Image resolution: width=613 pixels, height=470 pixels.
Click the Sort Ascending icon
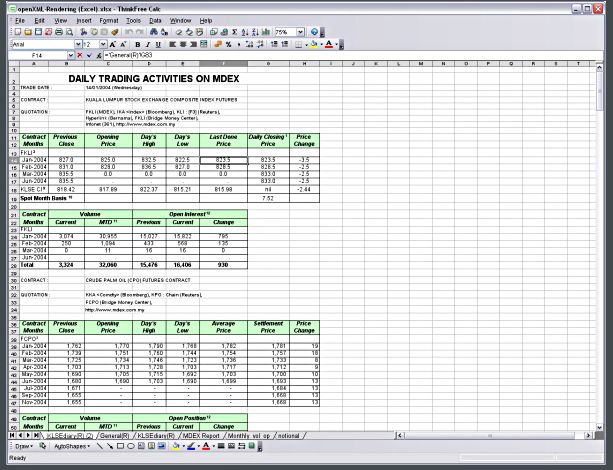[245, 32]
